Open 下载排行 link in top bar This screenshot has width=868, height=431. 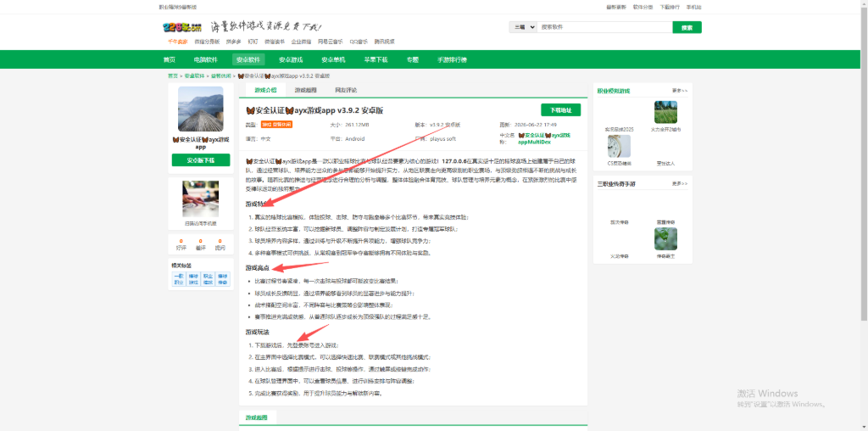point(670,7)
